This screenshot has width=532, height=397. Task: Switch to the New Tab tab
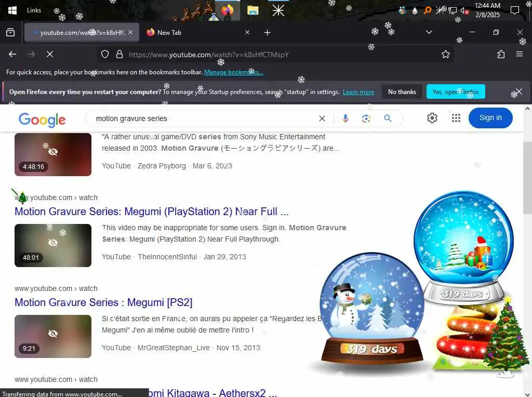click(198, 33)
